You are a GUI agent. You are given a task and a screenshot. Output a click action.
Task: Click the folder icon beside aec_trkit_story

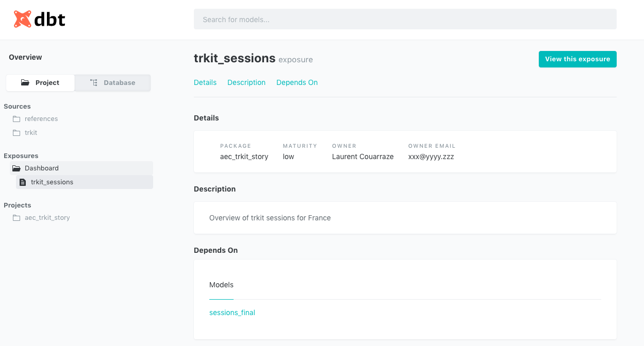point(16,218)
